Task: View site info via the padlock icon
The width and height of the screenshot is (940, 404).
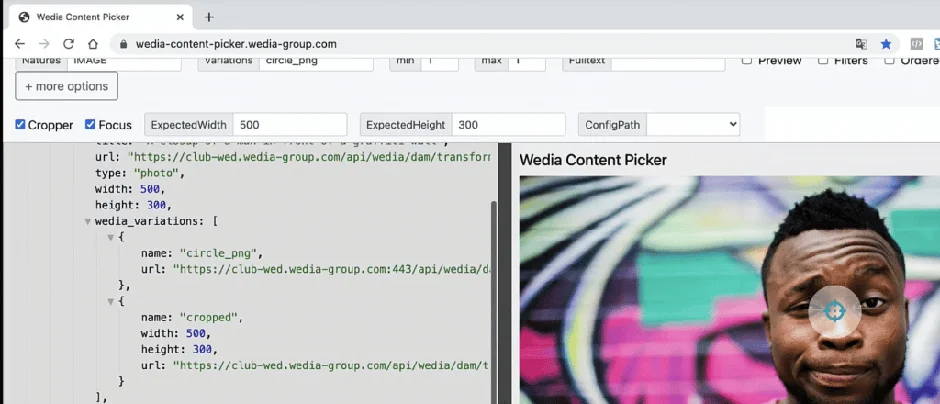Action: (x=124, y=44)
